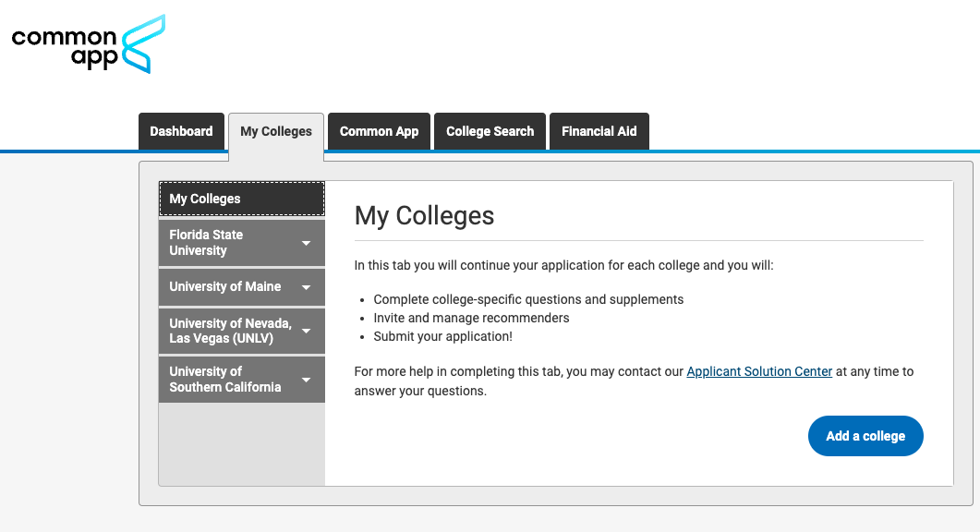The width and height of the screenshot is (980, 532).
Task: Choose University of Maine from the sidebar
Action: [225, 287]
